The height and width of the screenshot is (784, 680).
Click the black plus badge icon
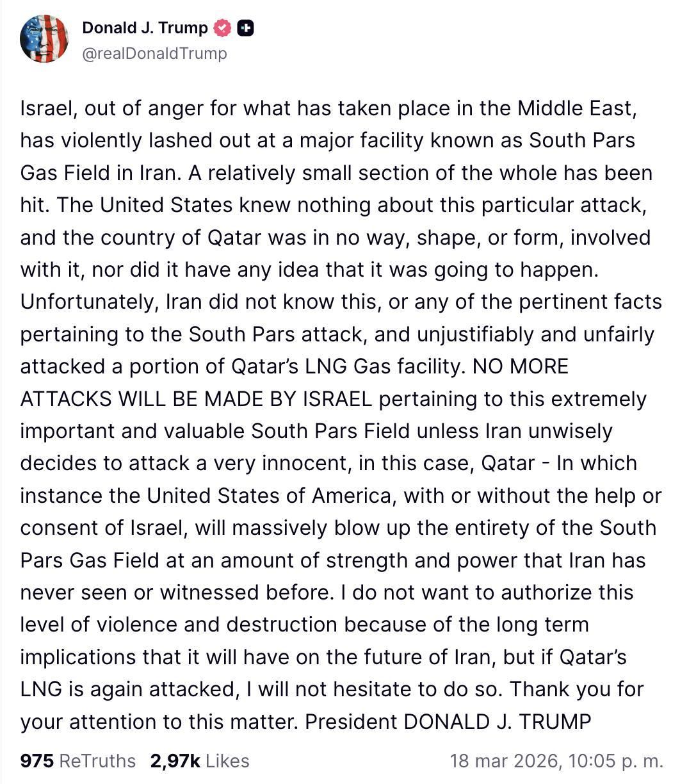pos(245,28)
